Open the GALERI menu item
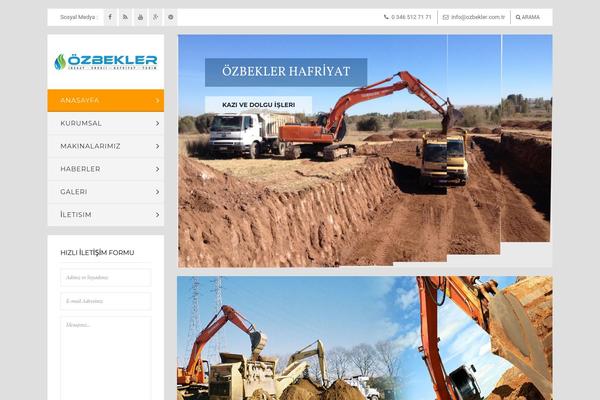Image resolution: width=600 pixels, height=400 pixels. [x=106, y=192]
